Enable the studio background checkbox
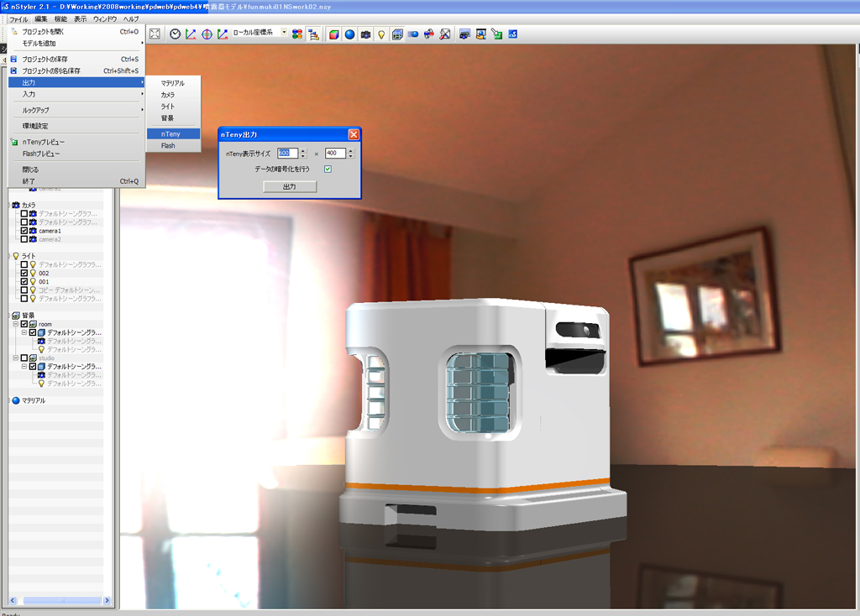 click(24, 358)
